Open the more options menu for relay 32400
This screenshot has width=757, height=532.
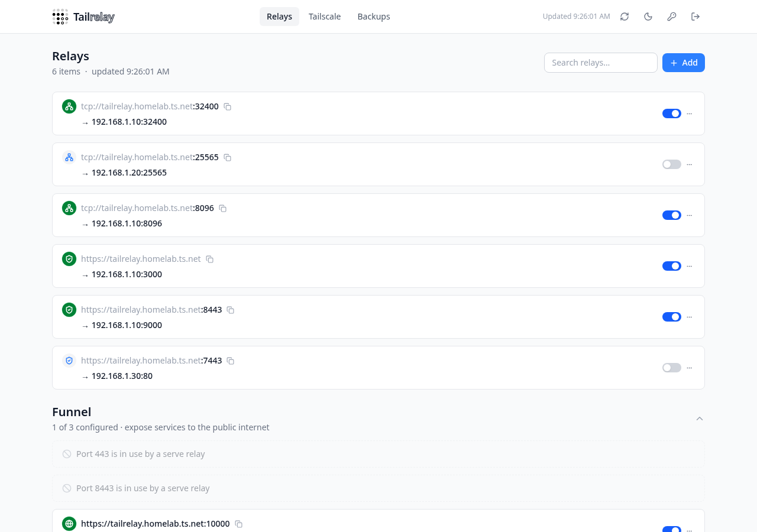690,113
